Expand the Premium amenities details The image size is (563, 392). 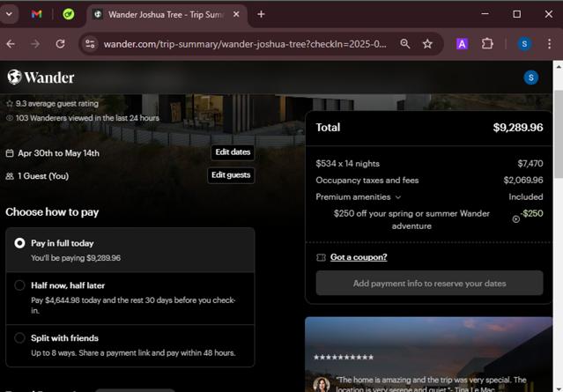pyautogui.click(x=358, y=197)
